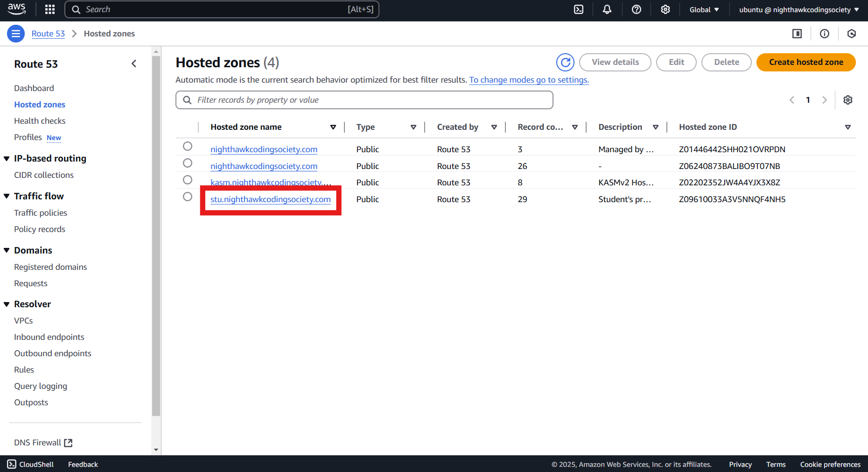This screenshot has height=472, width=868.
Task: Collapse the Resolver section
Action: [x=7, y=304]
